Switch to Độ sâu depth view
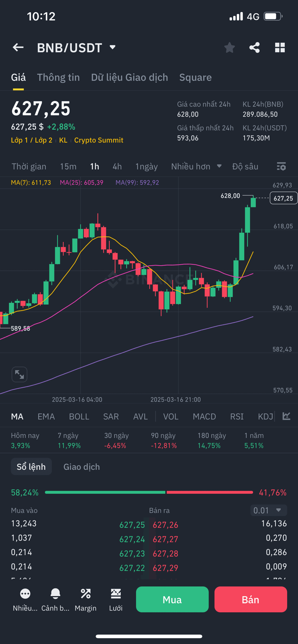 (x=245, y=166)
